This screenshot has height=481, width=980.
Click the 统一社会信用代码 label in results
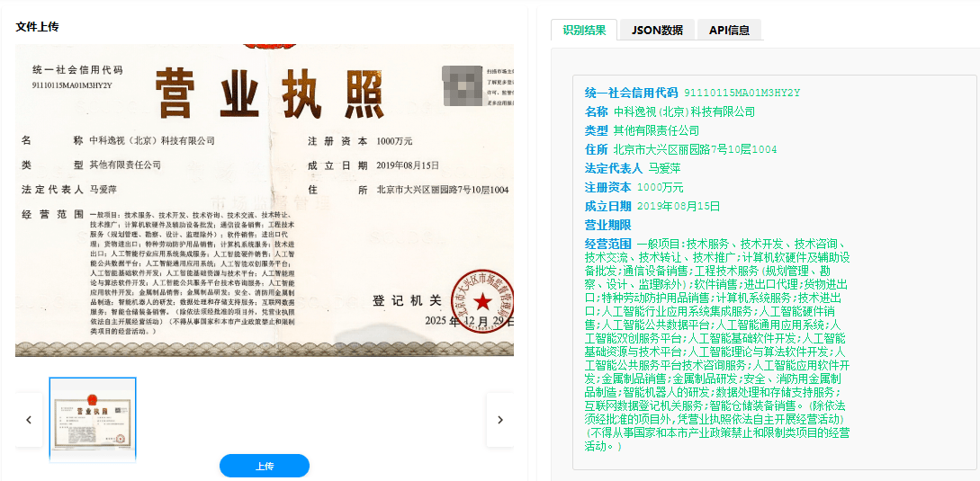click(631, 94)
